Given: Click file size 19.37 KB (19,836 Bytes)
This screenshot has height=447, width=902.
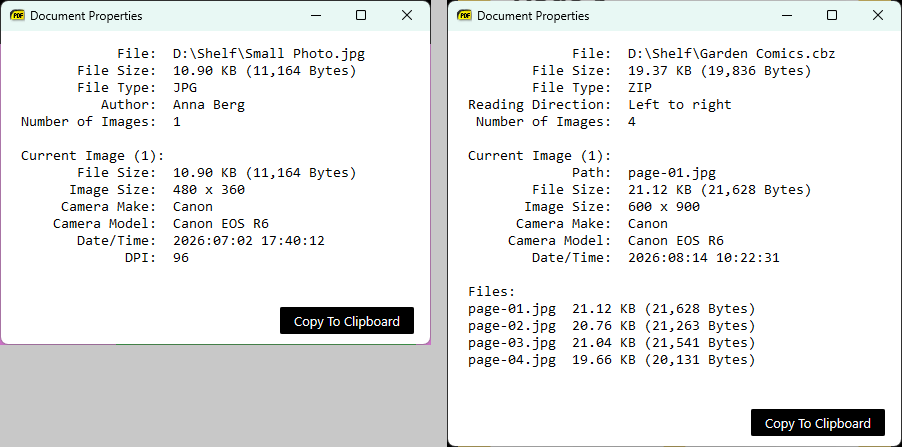Looking at the screenshot, I should (720, 71).
